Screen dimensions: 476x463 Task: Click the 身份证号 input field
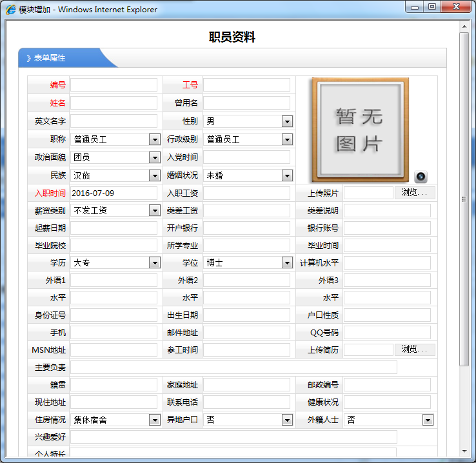coord(114,315)
